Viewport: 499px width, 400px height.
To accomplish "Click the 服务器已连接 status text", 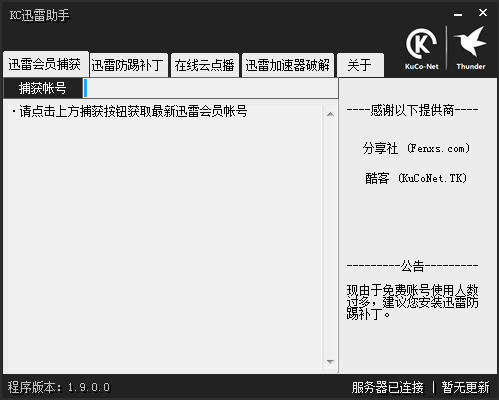I will click(x=388, y=388).
